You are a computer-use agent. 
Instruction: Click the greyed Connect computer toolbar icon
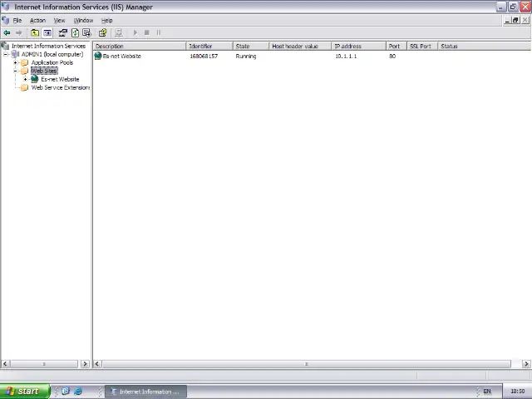(119, 32)
